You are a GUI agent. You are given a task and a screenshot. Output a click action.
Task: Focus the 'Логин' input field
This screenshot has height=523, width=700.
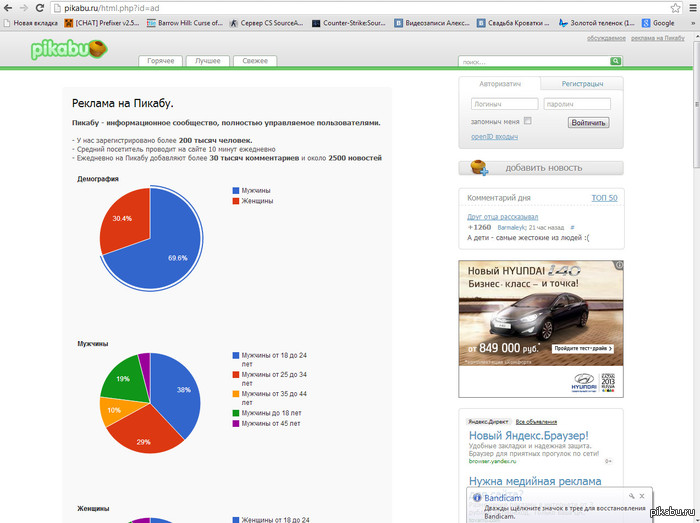[503, 104]
